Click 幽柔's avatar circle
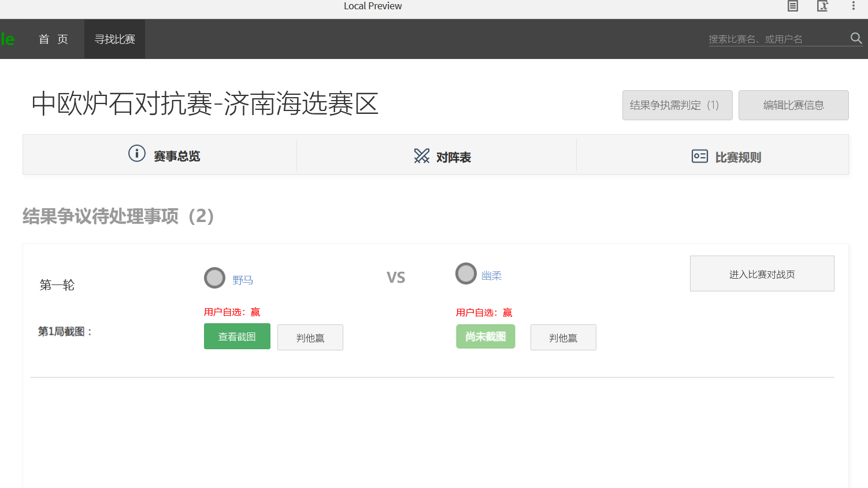Screen dimensions: 868x488 pyautogui.click(x=466, y=273)
